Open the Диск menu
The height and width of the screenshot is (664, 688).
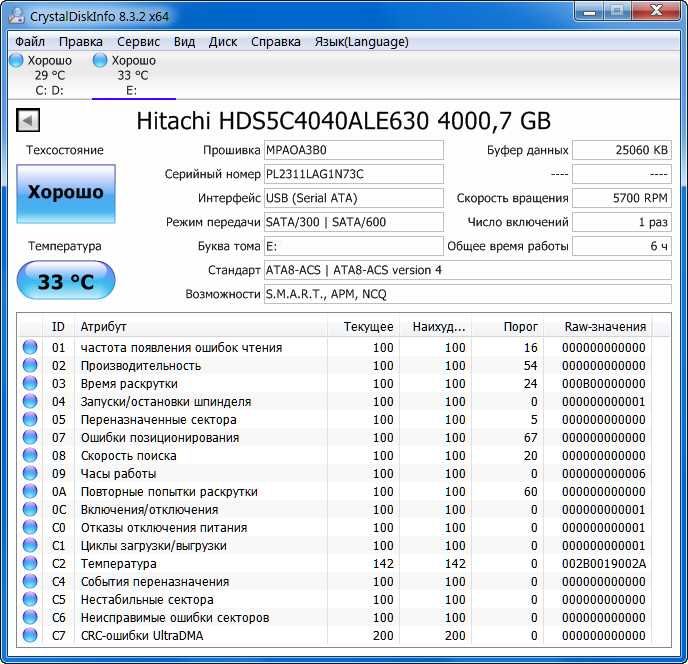[x=223, y=42]
